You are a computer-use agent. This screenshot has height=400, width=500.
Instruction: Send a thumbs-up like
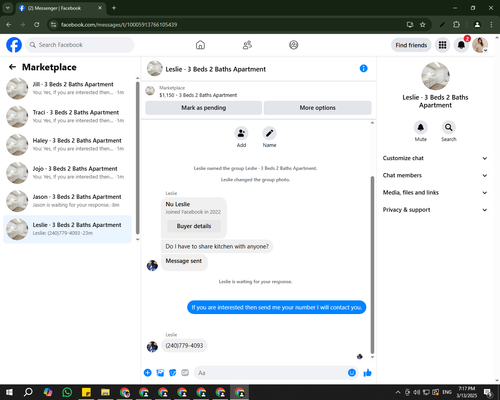(367, 373)
